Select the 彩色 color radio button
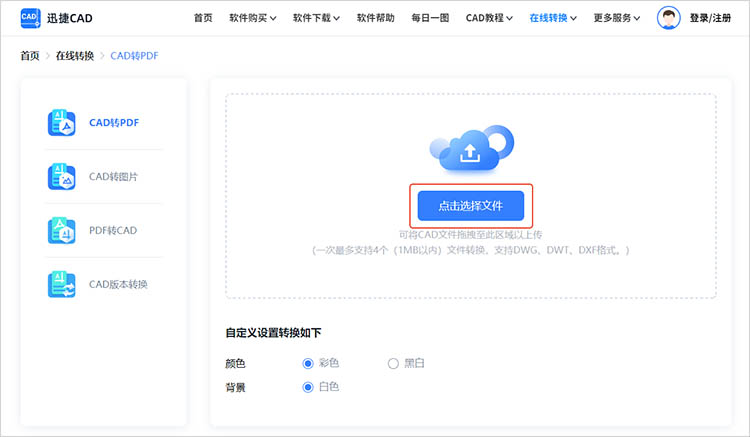This screenshot has height=437, width=750. click(x=308, y=363)
